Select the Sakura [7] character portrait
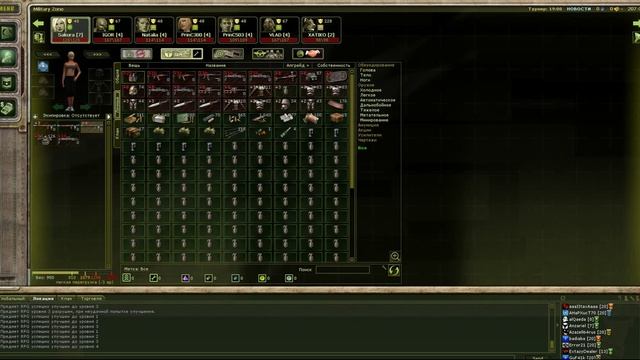 pyautogui.click(x=70, y=30)
